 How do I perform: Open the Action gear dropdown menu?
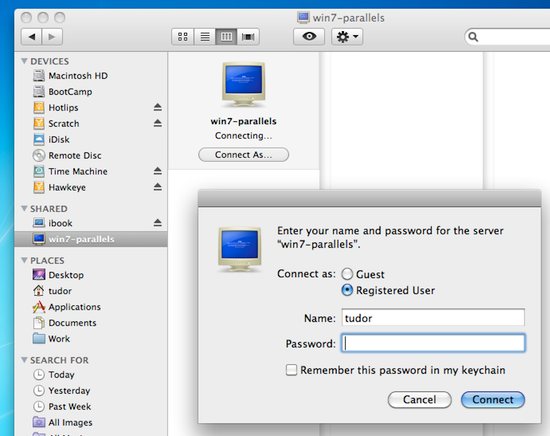pos(347,36)
